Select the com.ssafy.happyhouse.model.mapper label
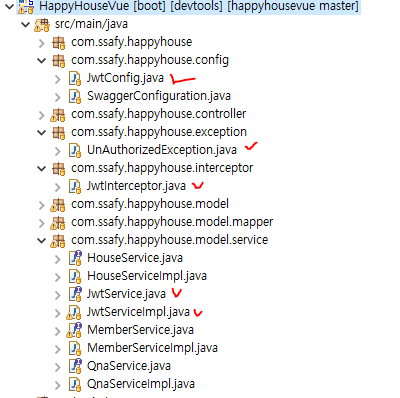 tap(172, 222)
